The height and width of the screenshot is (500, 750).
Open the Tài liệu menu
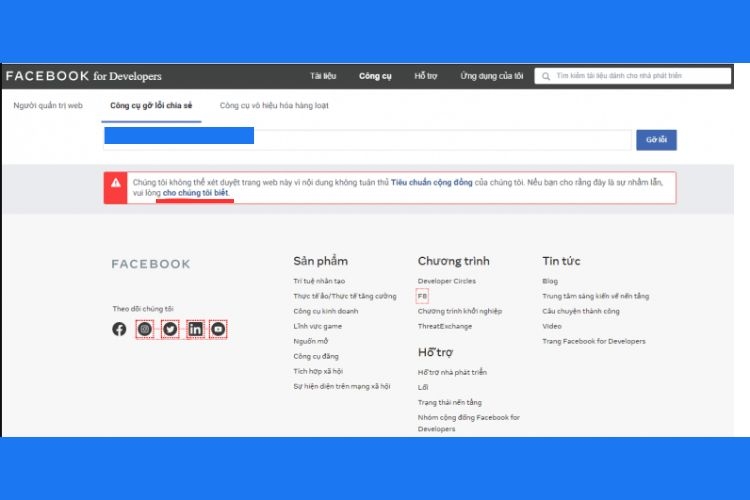pos(323,76)
